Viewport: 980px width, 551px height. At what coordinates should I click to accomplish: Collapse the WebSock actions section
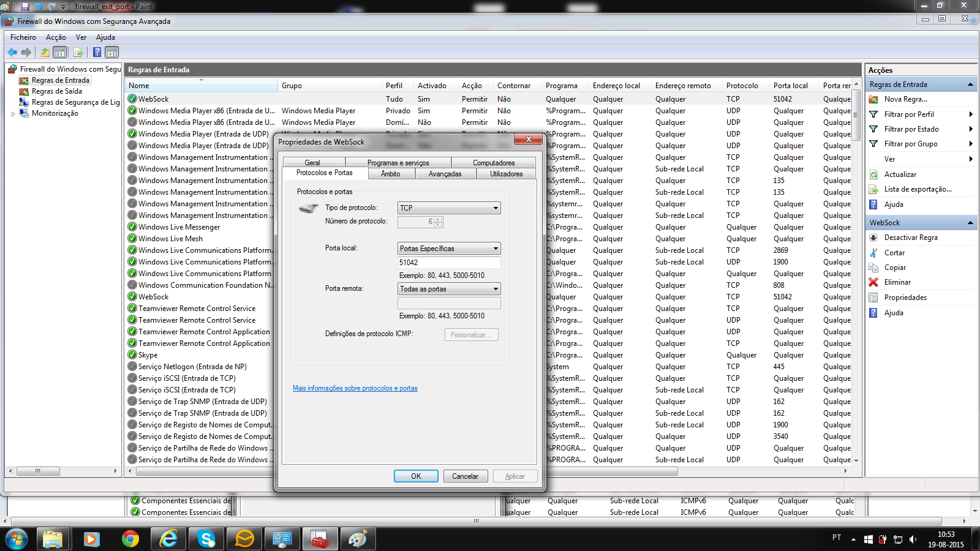pos(970,223)
